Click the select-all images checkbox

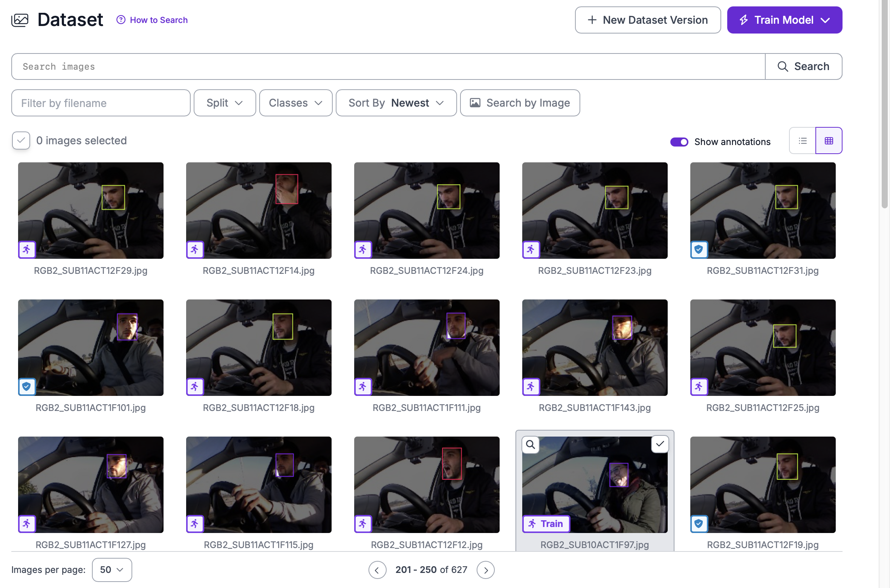(20, 140)
